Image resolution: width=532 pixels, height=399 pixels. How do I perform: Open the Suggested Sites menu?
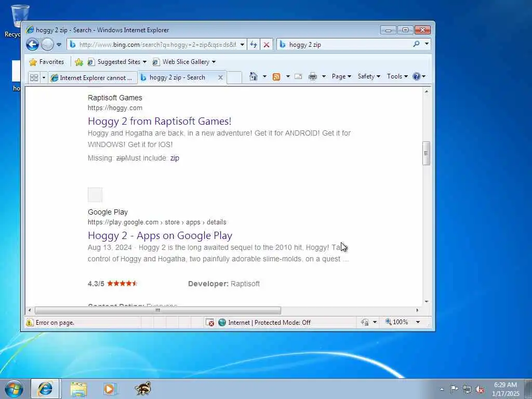[x=117, y=62]
